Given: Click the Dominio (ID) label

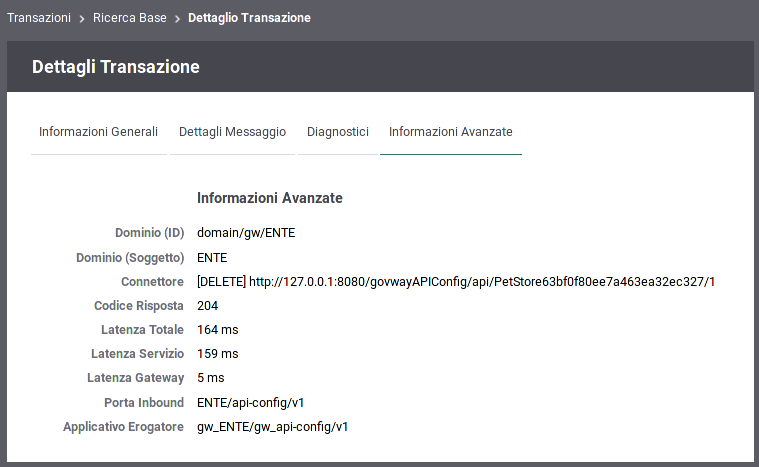Looking at the screenshot, I should (150, 233).
